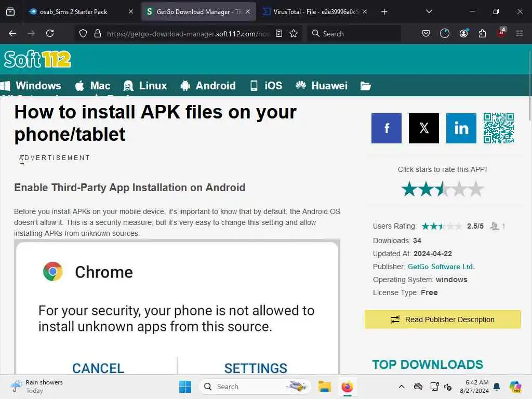Open Rain showers weather widget
532x399 pixels.
tap(37, 387)
